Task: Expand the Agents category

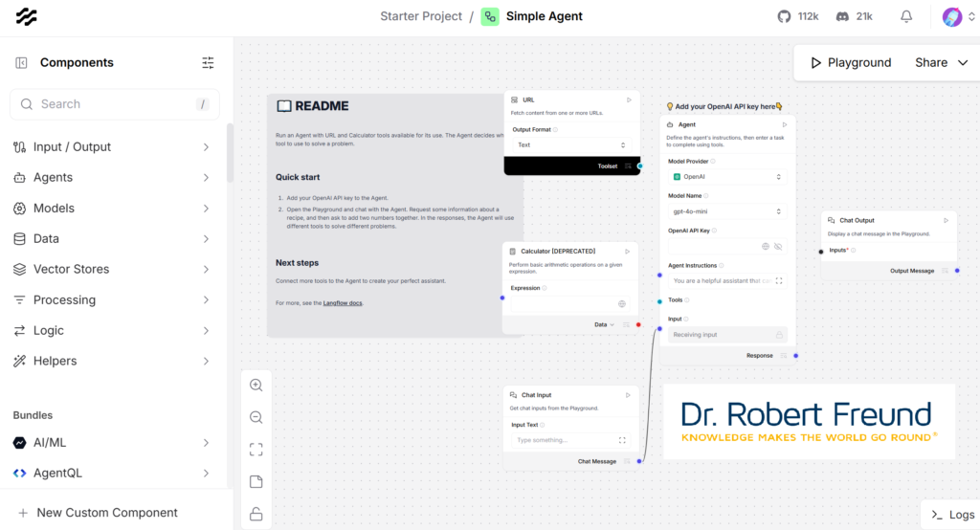Action: [x=206, y=178]
